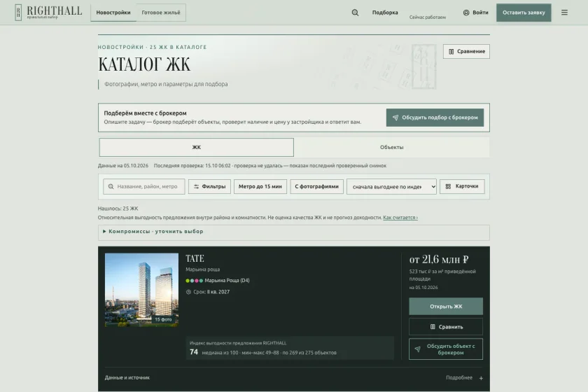The width and height of the screenshot is (588, 392).
Task: Click the sliders icon in Фильтры
Action: 196,186
